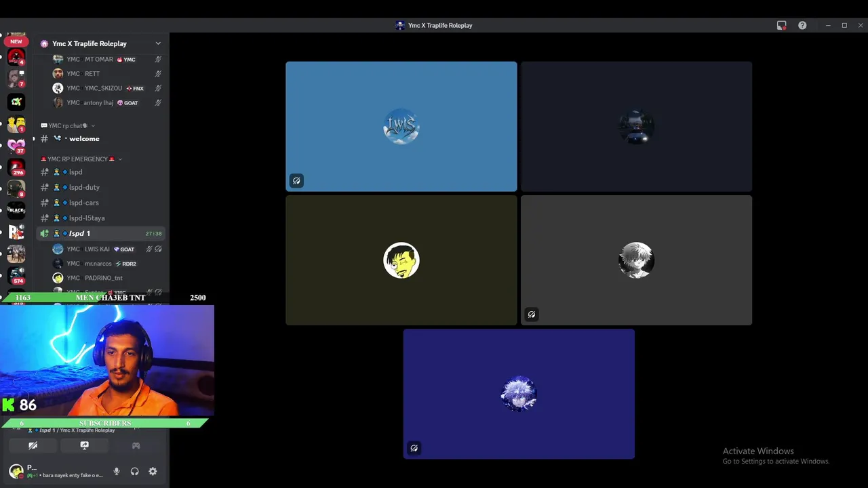The height and width of the screenshot is (488, 868).
Task: Open the BLACK server icon
Action: pyautogui.click(x=16, y=210)
